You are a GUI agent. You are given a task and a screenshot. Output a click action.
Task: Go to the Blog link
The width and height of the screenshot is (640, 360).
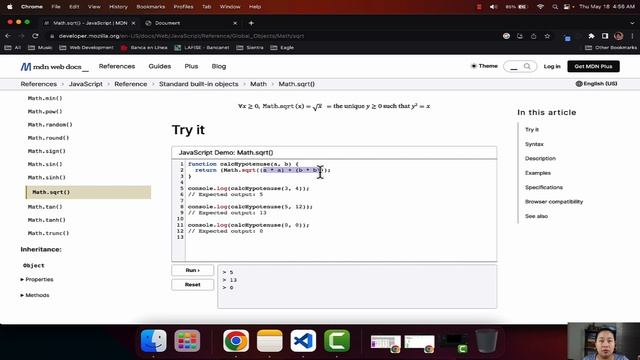pos(219,66)
